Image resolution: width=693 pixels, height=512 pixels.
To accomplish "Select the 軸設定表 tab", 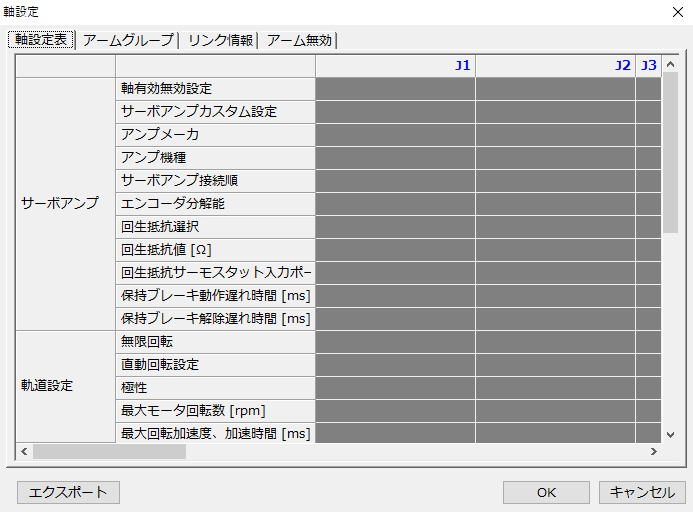I will click(x=41, y=40).
